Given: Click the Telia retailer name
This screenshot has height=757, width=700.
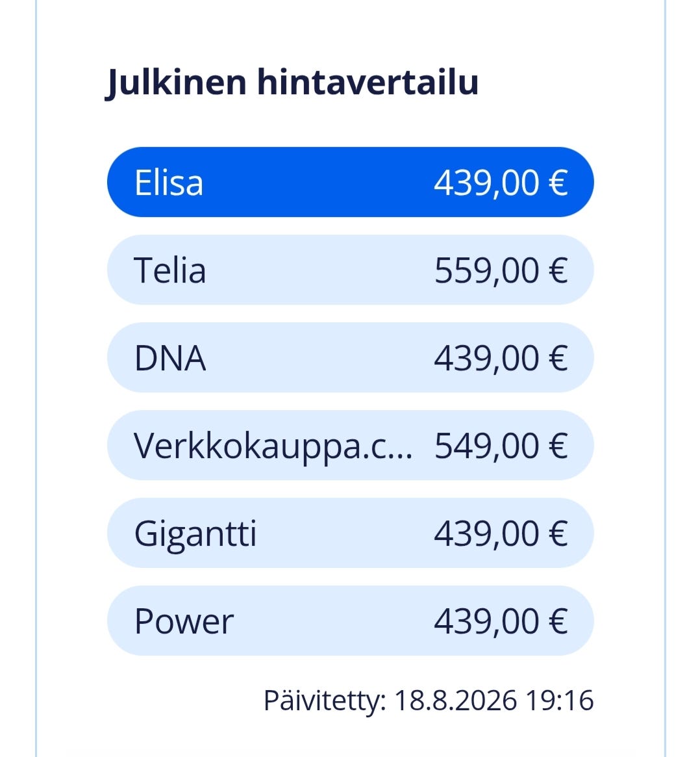Looking at the screenshot, I should (x=170, y=270).
